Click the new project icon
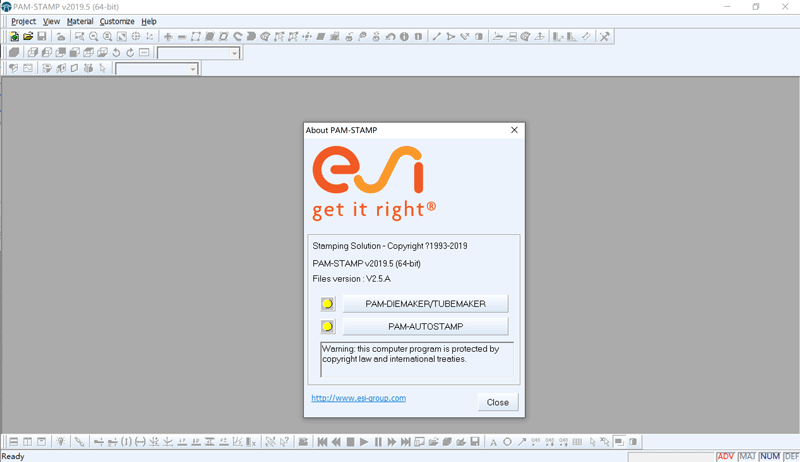This screenshot has height=462, width=800. tap(14, 37)
